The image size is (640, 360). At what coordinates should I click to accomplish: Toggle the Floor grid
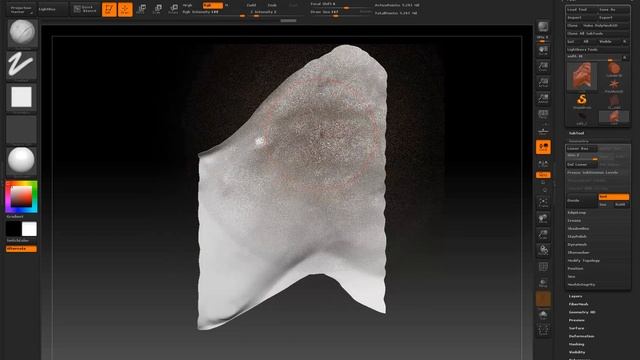[x=543, y=131]
